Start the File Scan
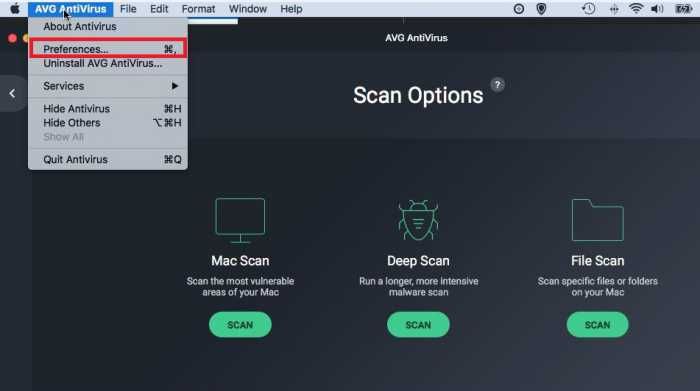Viewport: 700px width, 391px height. (x=597, y=325)
